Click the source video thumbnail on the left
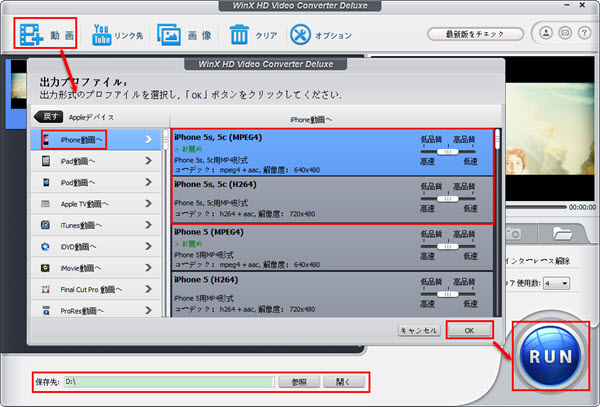Viewport: 600px width, 407px height. pos(19,85)
